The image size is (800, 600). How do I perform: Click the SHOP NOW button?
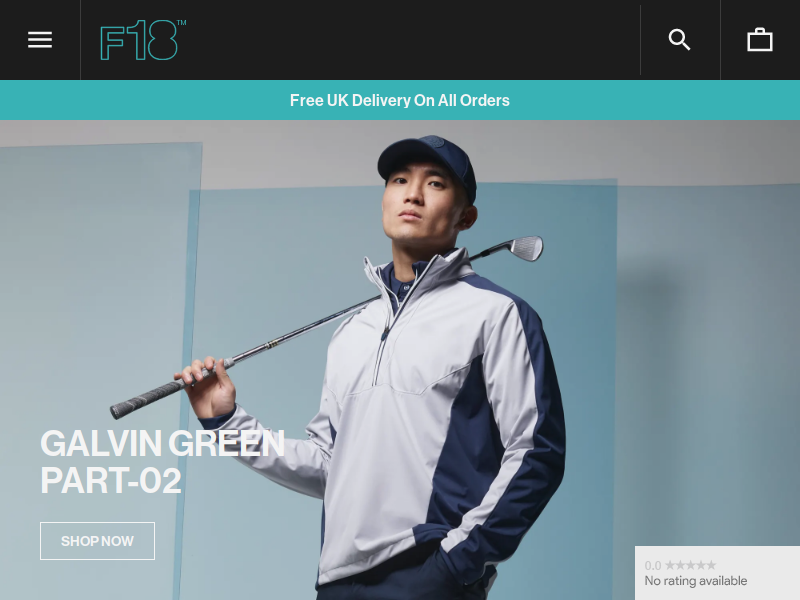[x=97, y=541]
